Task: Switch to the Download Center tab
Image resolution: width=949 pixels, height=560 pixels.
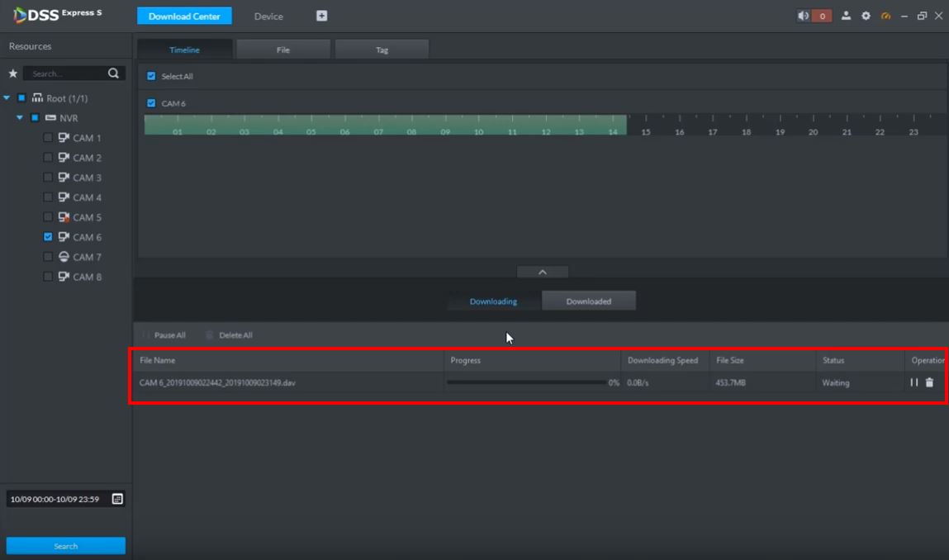Action: [x=184, y=16]
